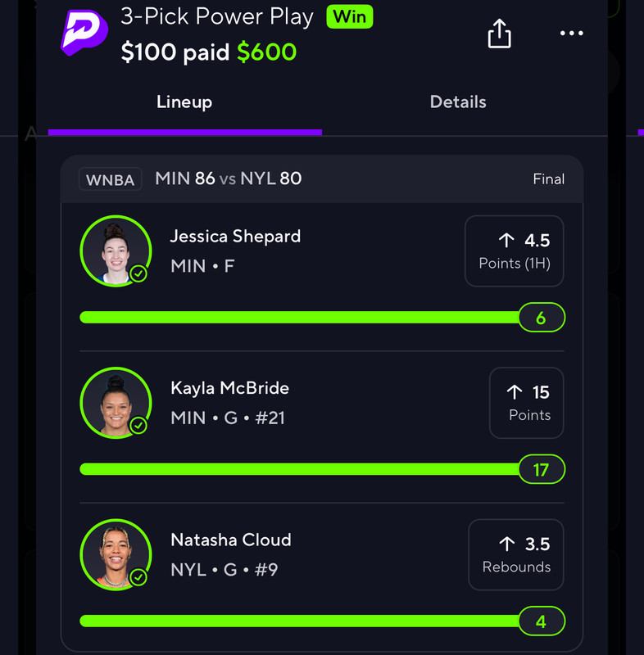This screenshot has height=655, width=644.
Task: Open Jessica Shepard's player photo
Action: click(116, 251)
